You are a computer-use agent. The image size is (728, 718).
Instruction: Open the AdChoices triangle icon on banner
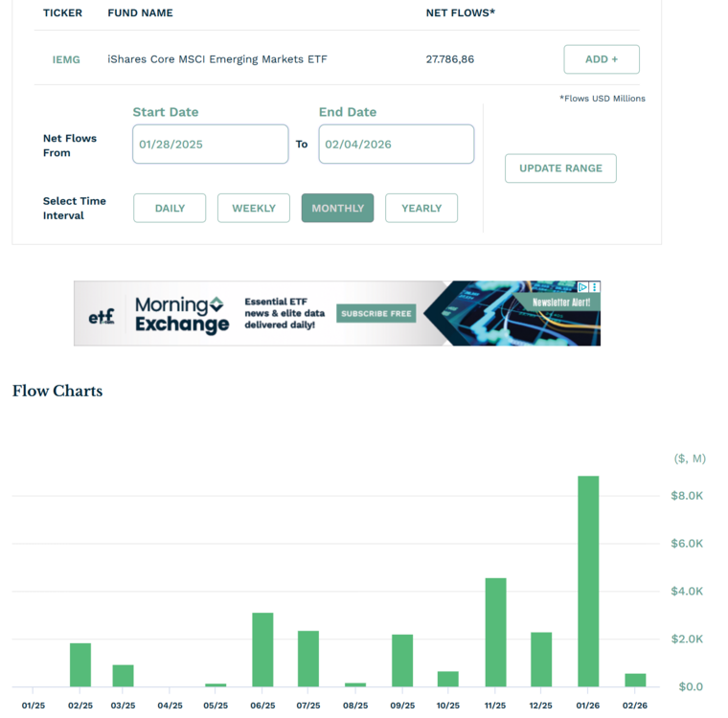pyautogui.click(x=582, y=287)
